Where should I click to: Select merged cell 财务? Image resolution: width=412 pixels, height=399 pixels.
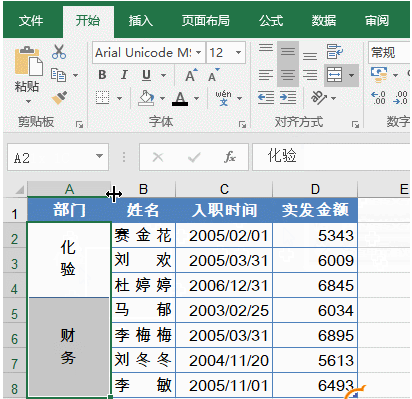click(x=69, y=347)
